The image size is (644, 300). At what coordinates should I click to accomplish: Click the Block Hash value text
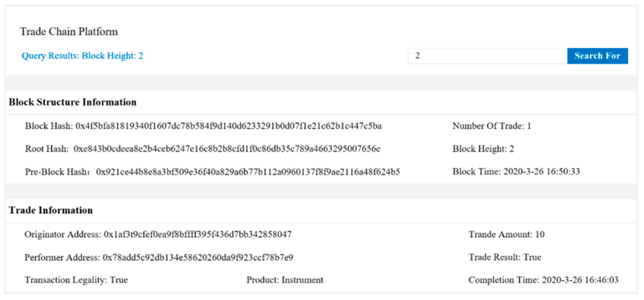pyautogui.click(x=228, y=126)
